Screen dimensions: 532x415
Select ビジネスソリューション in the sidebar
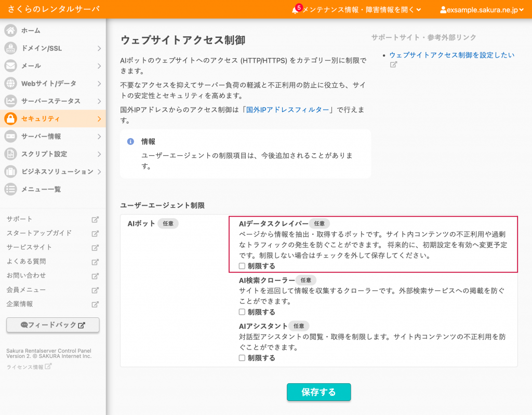(57, 172)
